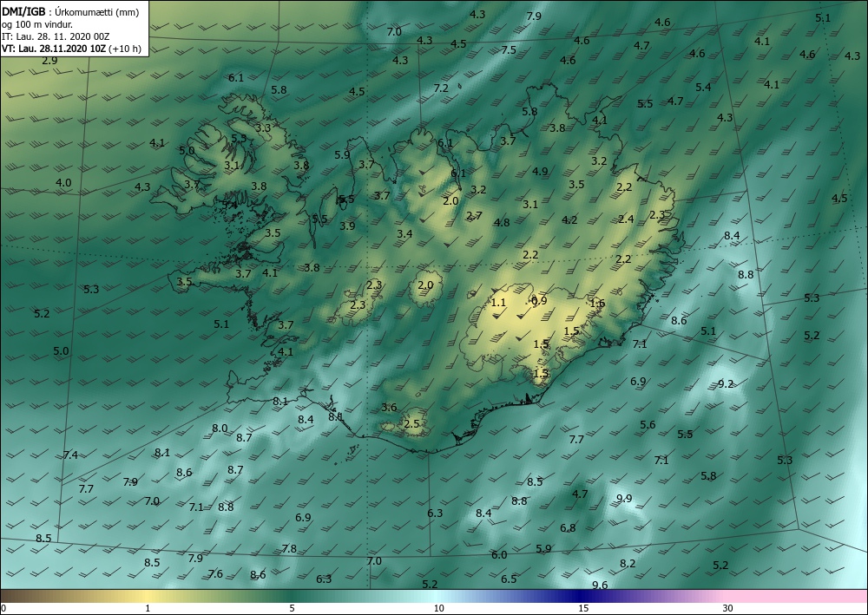The image size is (868, 615).
Task: Click the map value 3.6
Action: click(x=389, y=408)
